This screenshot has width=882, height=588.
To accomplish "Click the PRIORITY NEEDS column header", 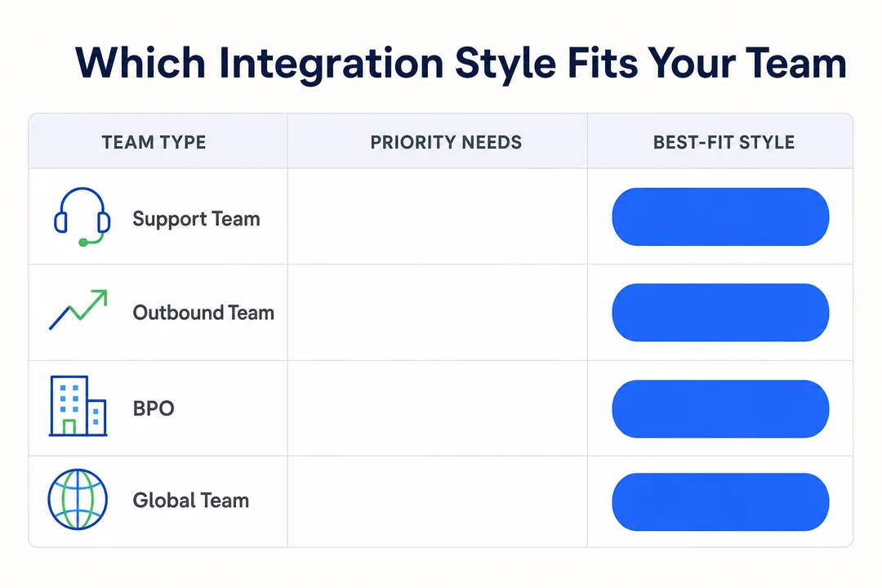I will [446, 142].
